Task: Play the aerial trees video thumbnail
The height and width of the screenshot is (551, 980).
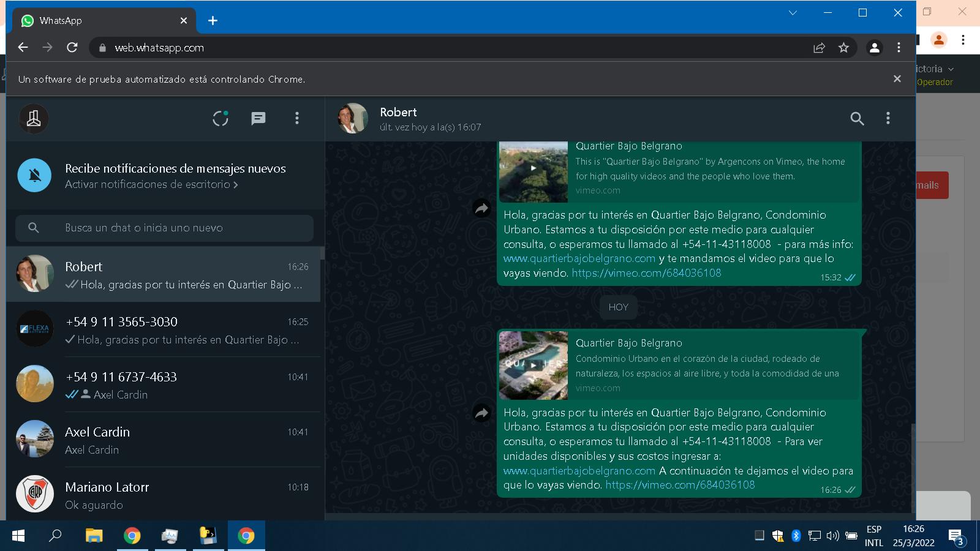Action: [533, 171]
